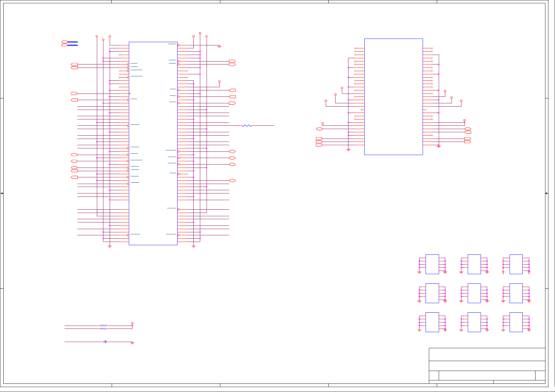Select the upper thick blue bus segment
The image size is (555, 392).
click(73, 42)
